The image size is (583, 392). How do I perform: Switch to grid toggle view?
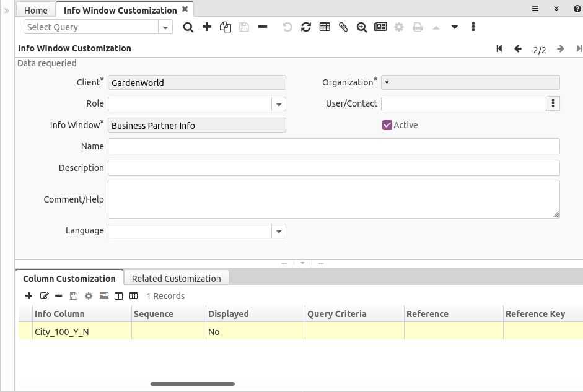coord(325,27)
